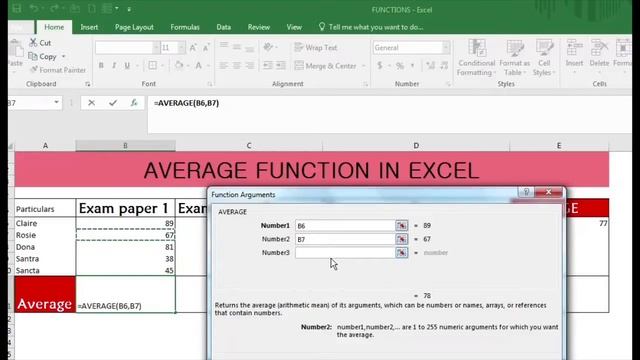The height and width of the screenshot is (360, 640).
Task: Click Bottom Align icon
Action: click(250, 49)
